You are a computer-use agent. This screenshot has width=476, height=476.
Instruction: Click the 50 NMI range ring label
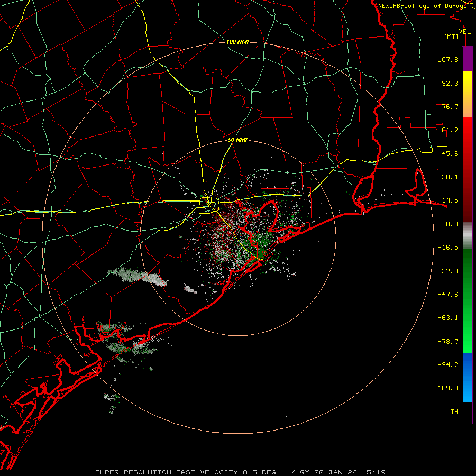tap(237, 140)
